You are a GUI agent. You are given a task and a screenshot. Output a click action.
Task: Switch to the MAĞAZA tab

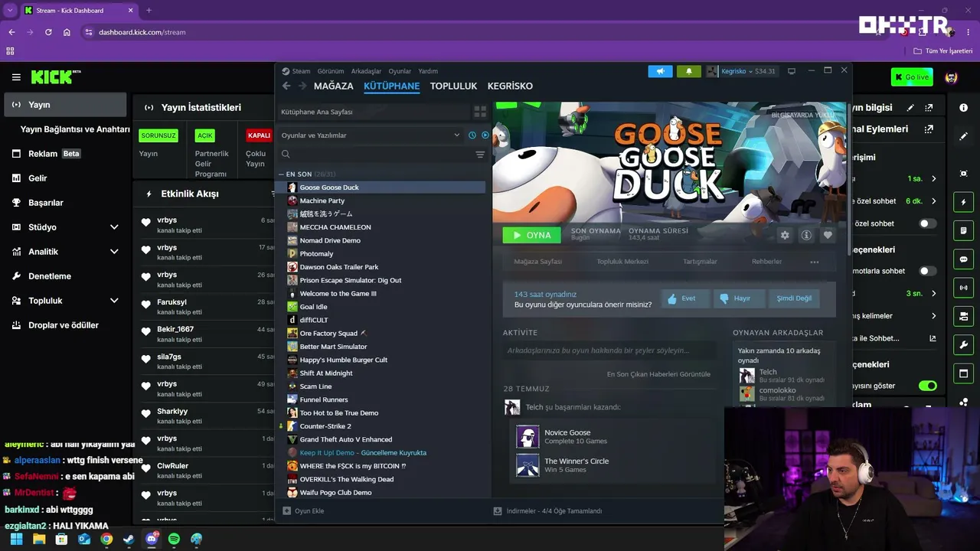click(x=334, y=86)
